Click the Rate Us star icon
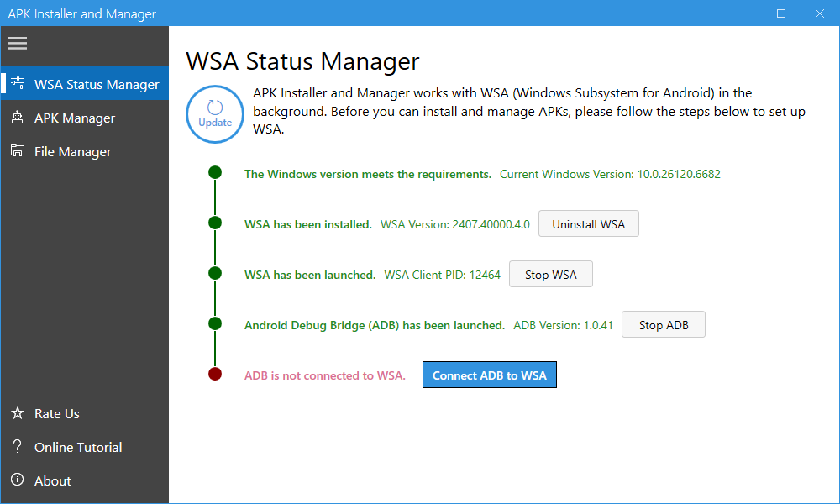Image resolution: width=840 pixels, height=504 pixels. click(18, 413)
